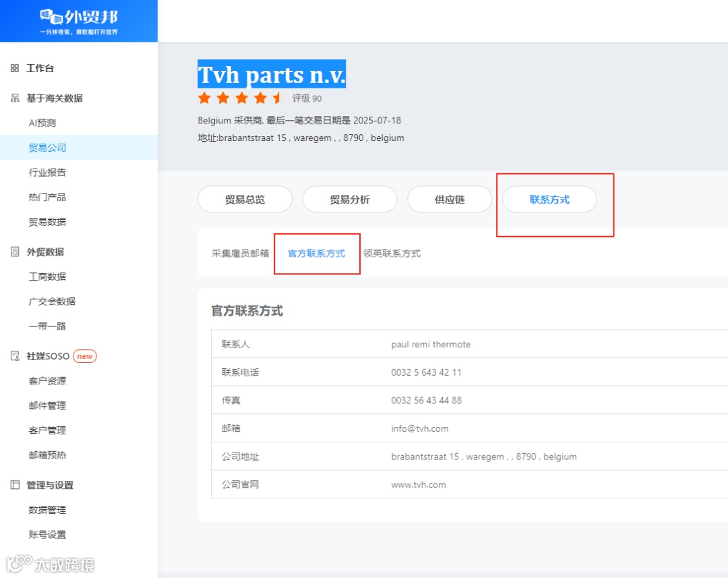The image size is (728, 578).
Task: Click the 公司官网 row label
Action: [240, 485]
